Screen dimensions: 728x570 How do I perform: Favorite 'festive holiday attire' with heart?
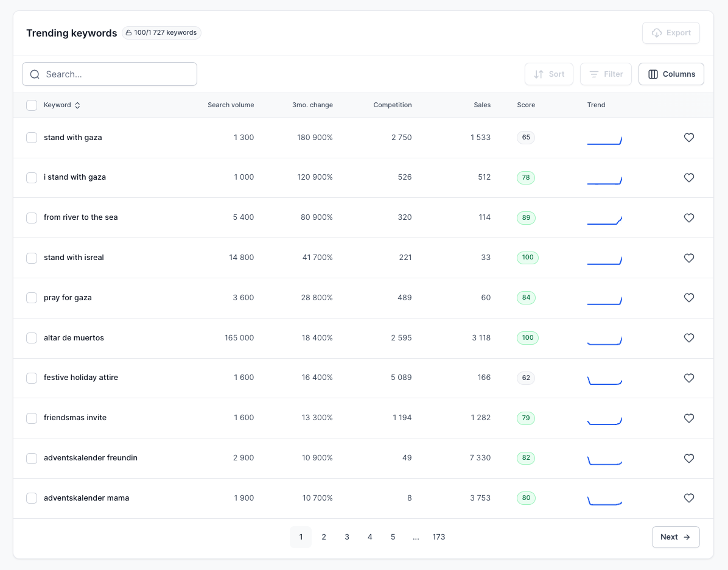click(x=688, y=378)
